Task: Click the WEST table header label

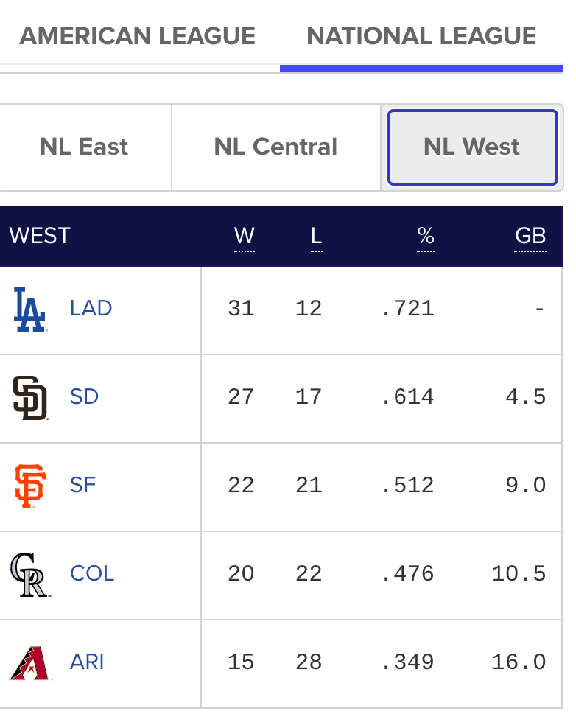Action: pyautogui.click(x=40, y=236)
